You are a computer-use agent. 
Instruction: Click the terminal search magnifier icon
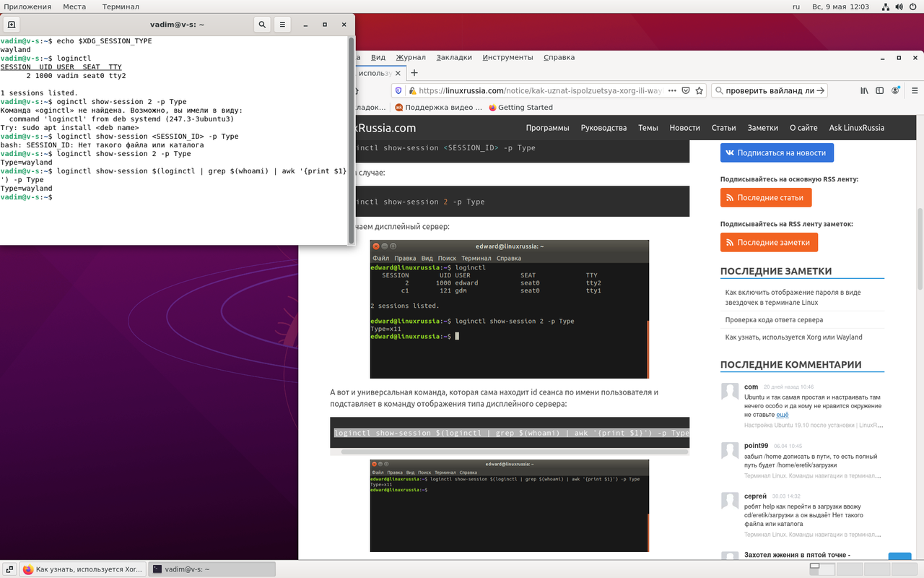click(x=262, y=25)
